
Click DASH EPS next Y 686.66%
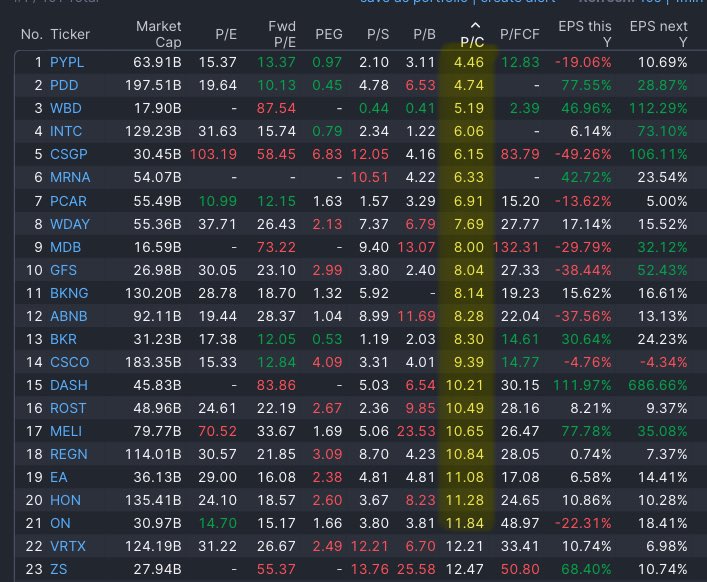pos(658,385)
